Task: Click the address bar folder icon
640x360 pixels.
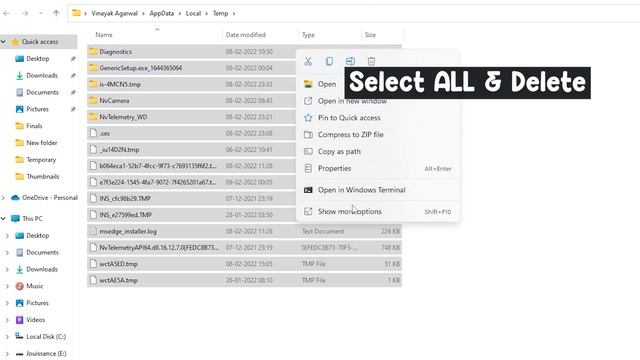Action: [76, 13]
